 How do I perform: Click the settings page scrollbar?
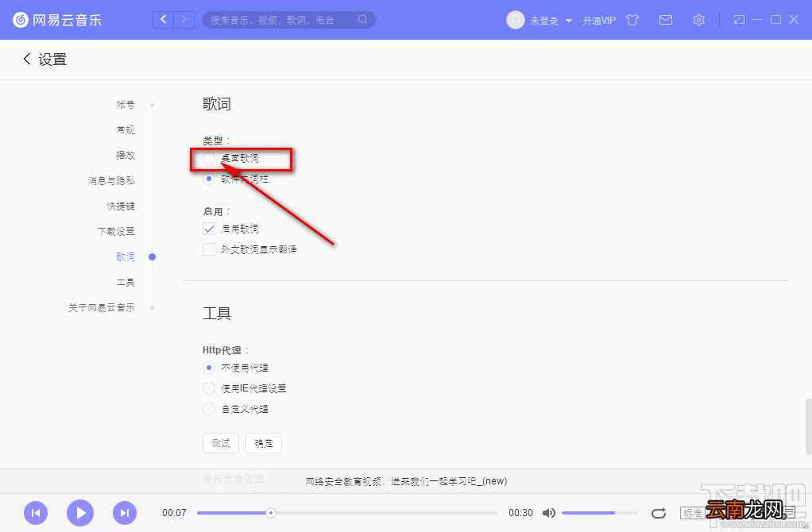808,426
